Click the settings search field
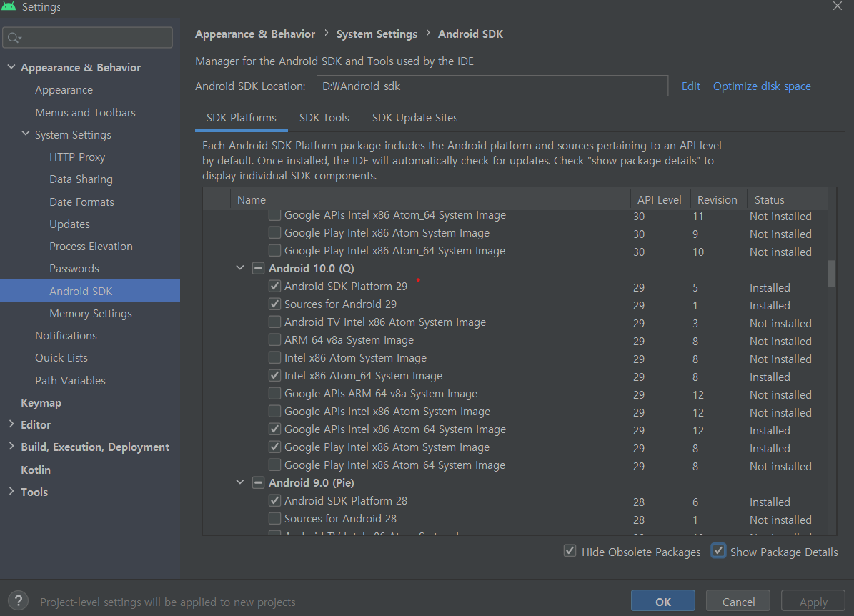 88,38
